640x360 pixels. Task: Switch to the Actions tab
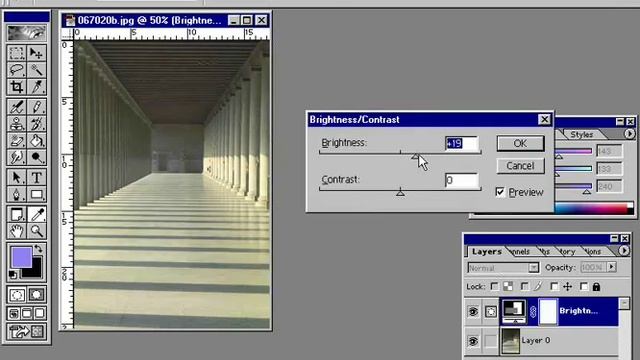pos(592,251)
